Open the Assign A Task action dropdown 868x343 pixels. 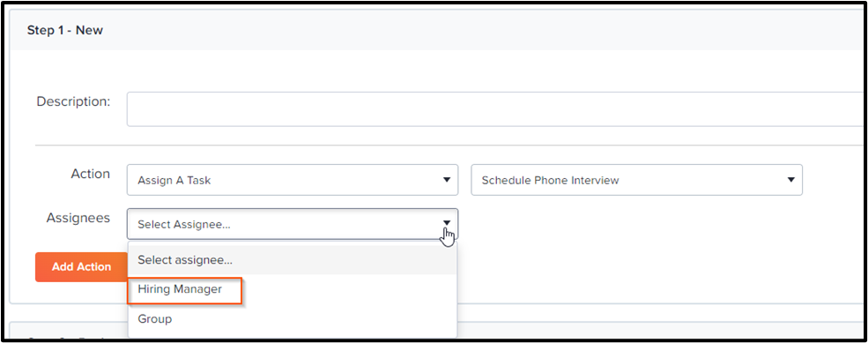[293, 180]
